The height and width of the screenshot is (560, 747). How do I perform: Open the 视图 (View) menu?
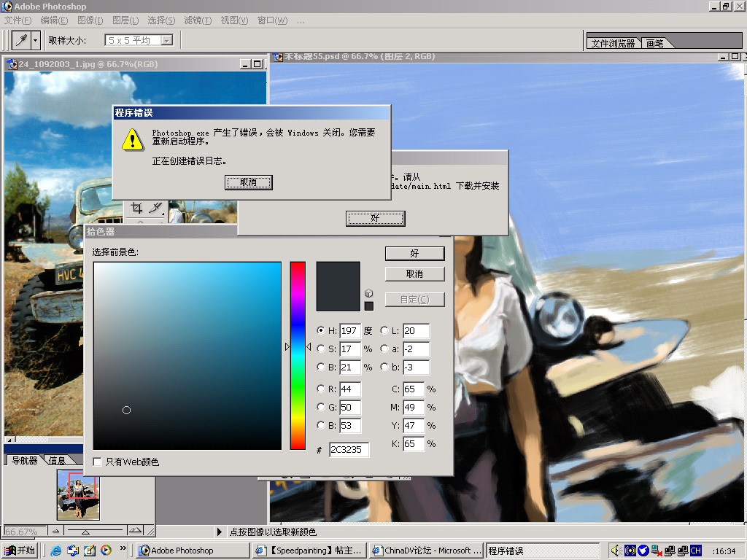[234, 20]
